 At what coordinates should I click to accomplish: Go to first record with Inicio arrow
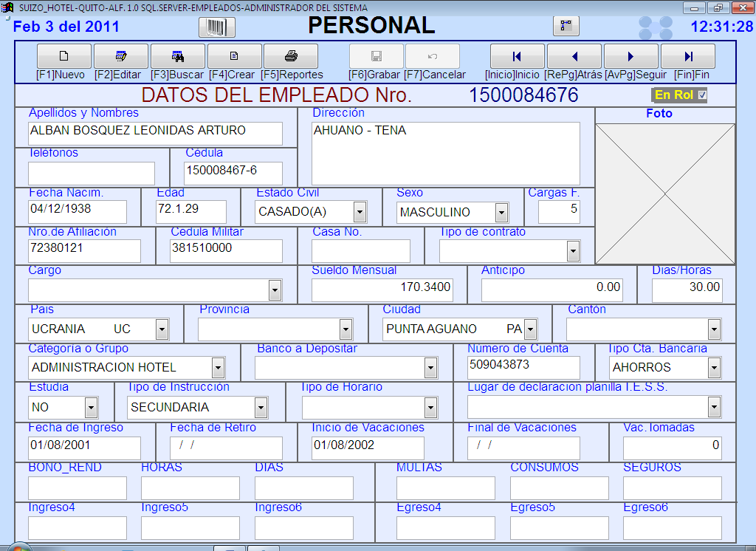[518, 56]
